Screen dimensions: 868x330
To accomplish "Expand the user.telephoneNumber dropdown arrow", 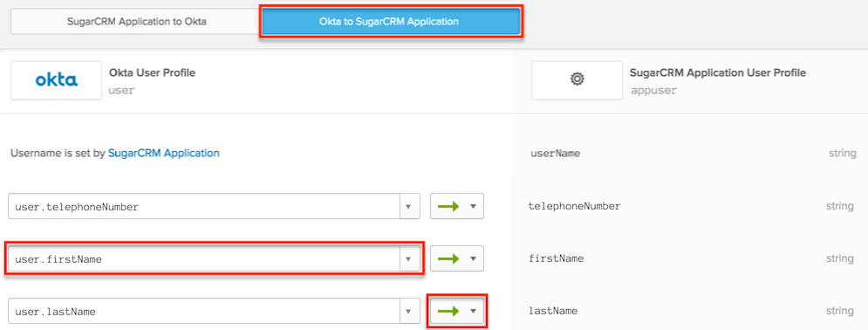I will [410, 207].
